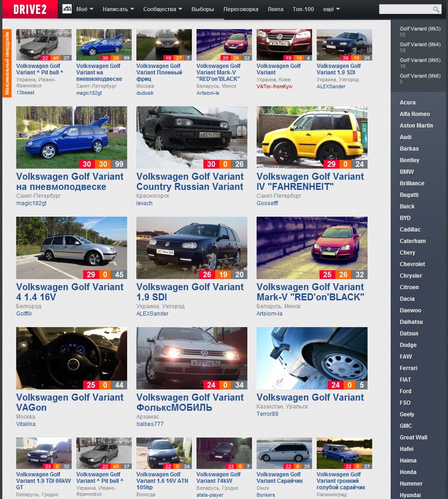Expand the ещё menu
The width and height of the screenshot is (448, 499).
coord(331,9)
